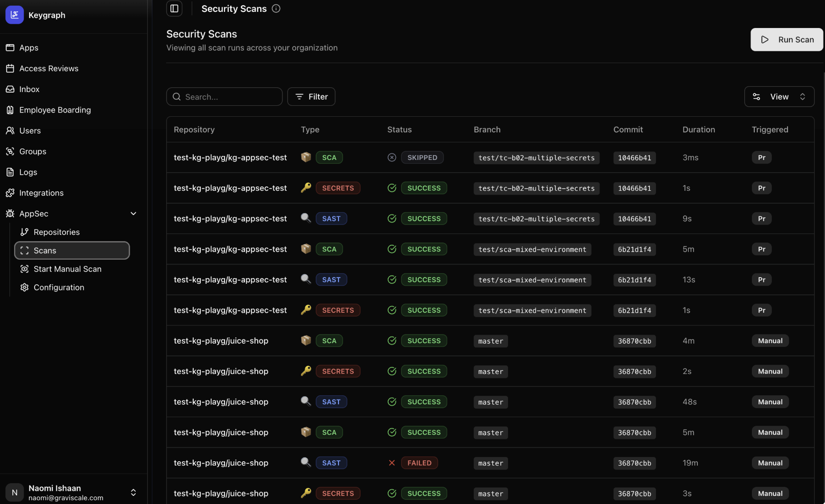
Task: Click key icon for SECRETS 2s row
Action: [x=306, y=371]
